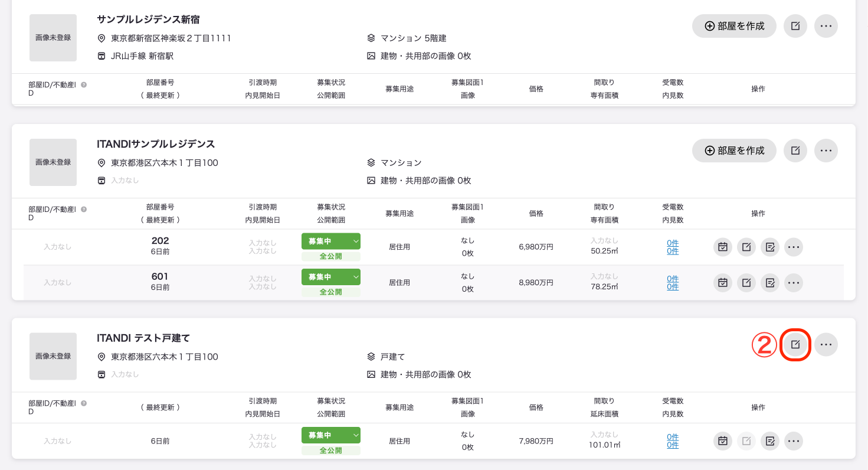
Task: Expand 募集中 status dropdown for room 601
Action: [331, 277]
